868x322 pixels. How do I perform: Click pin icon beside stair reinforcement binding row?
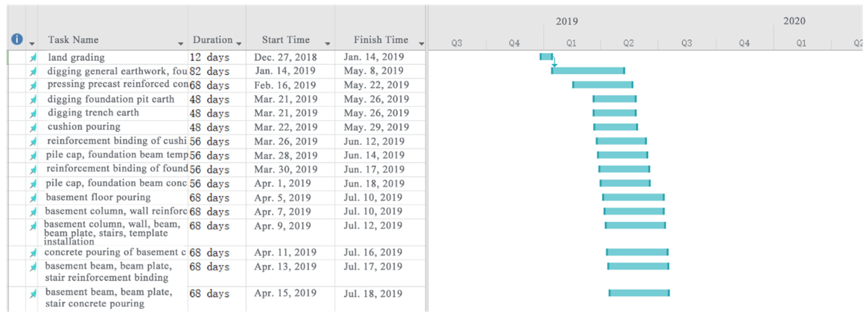click(33, 267)
